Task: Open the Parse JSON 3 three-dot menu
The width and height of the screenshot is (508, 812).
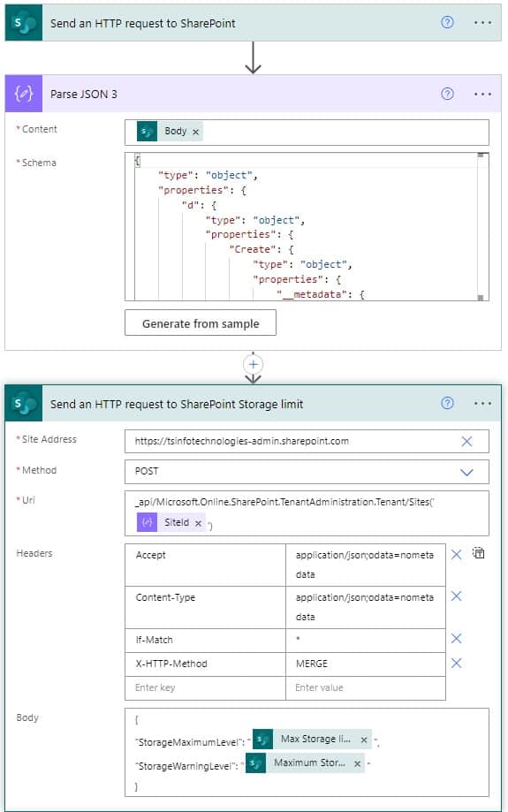Action: click(482, 95)
